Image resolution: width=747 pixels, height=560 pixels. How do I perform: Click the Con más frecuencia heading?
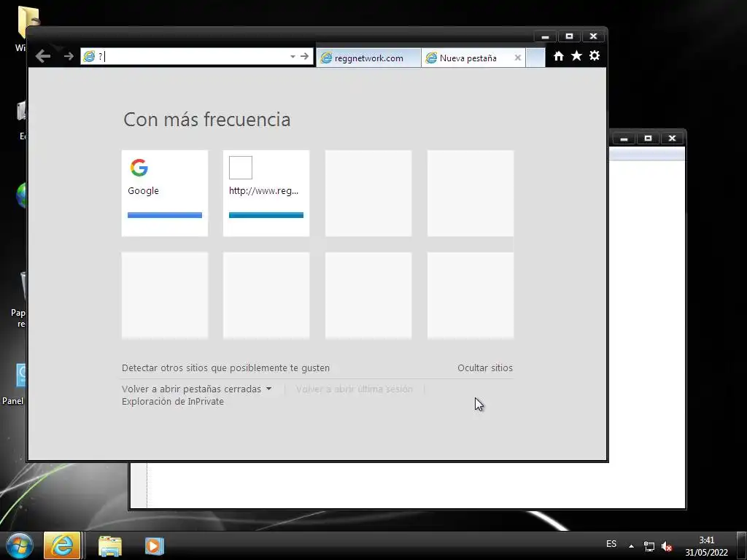206,120
